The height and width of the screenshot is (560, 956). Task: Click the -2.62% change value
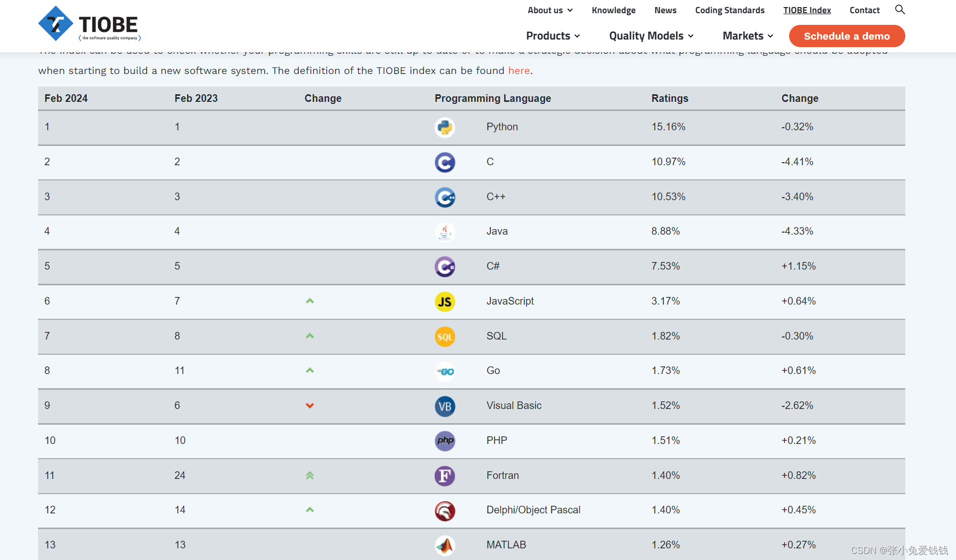click(x=797, y=405)
